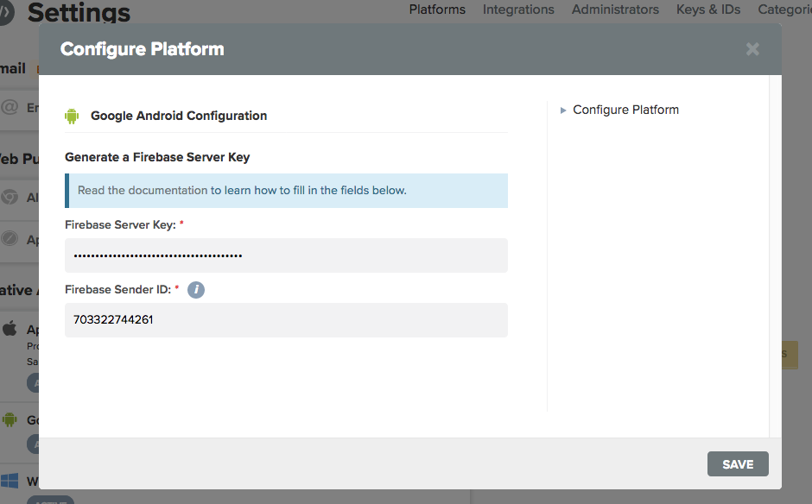Click the email @ icon in background
Screen dimensions: 812x504
[x=10, y=107]
